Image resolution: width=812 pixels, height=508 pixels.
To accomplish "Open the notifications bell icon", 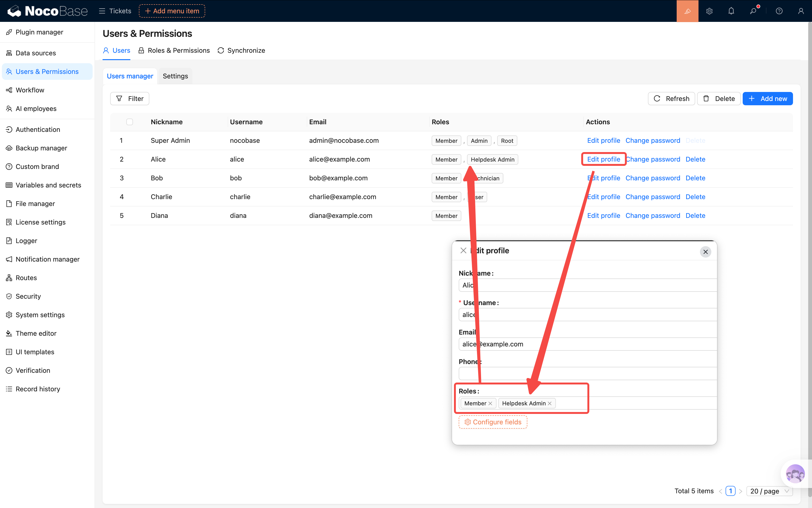I will point(731,11).
